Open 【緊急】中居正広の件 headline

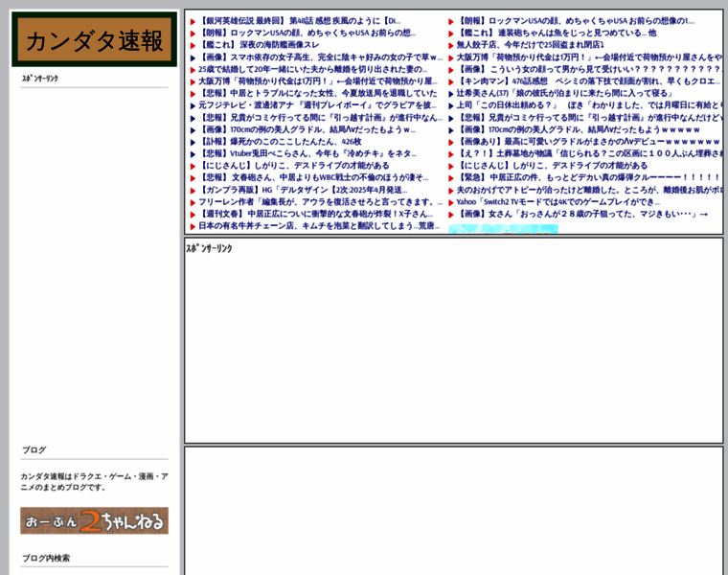click(x=588, y=178)
